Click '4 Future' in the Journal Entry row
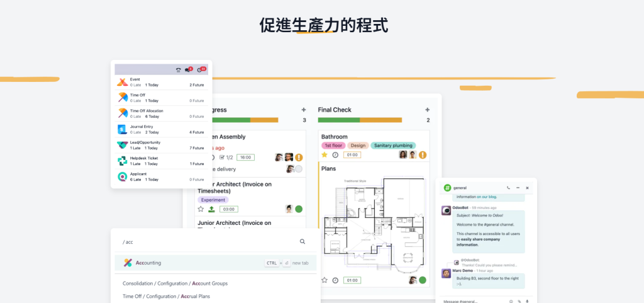The image size is (644, 303). [197, 132]
